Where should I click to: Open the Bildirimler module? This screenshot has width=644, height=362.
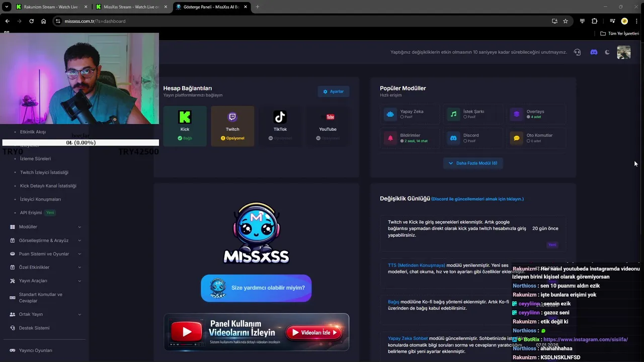[x=410, y=138]
